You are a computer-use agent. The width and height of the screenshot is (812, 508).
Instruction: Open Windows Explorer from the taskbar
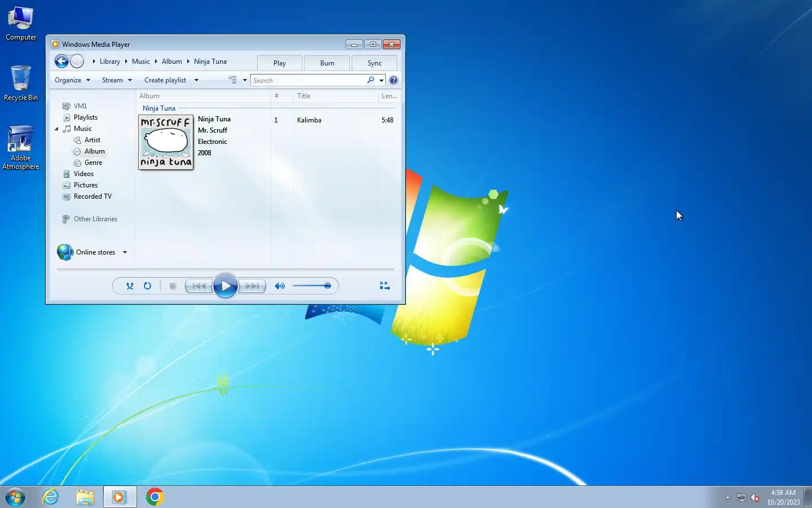(x=85, y=497)
